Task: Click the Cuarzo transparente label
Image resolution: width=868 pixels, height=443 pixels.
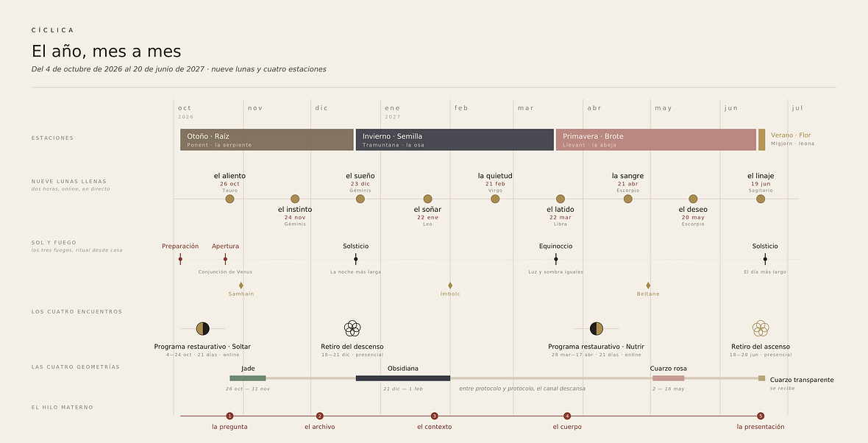Action: (802, 380)
